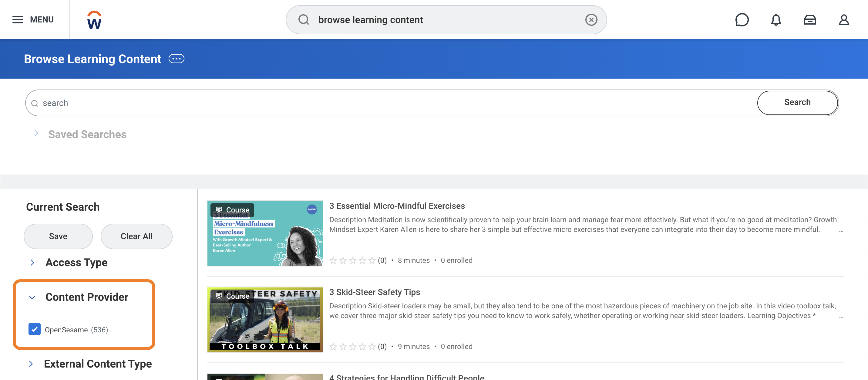Viewport: 868px width, 380px height.
Task: Open the hamburger MENU button
Action: 33,19
